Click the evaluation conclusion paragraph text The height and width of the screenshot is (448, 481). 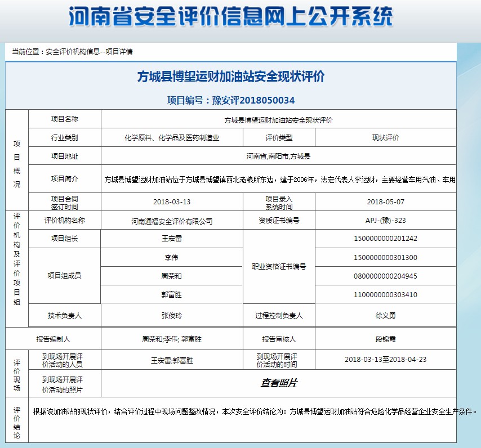pyautogui.click(x=255, y=411)
